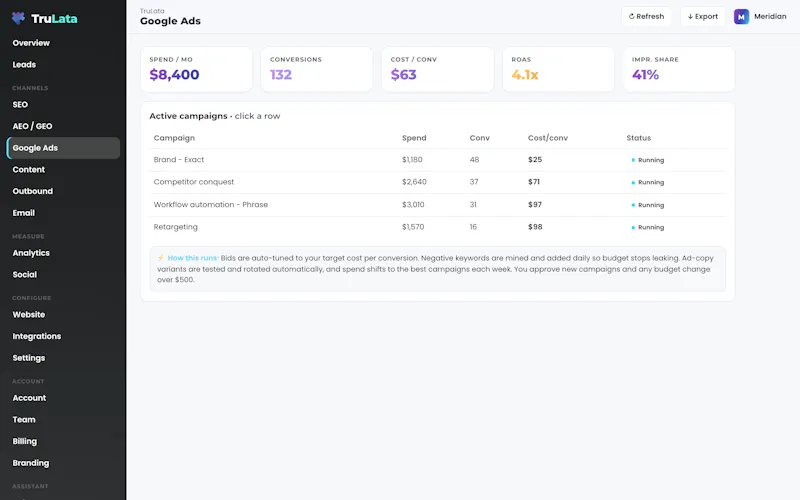Select Google Ads sidebar item
800x500 pixels.
coord(63,148)
